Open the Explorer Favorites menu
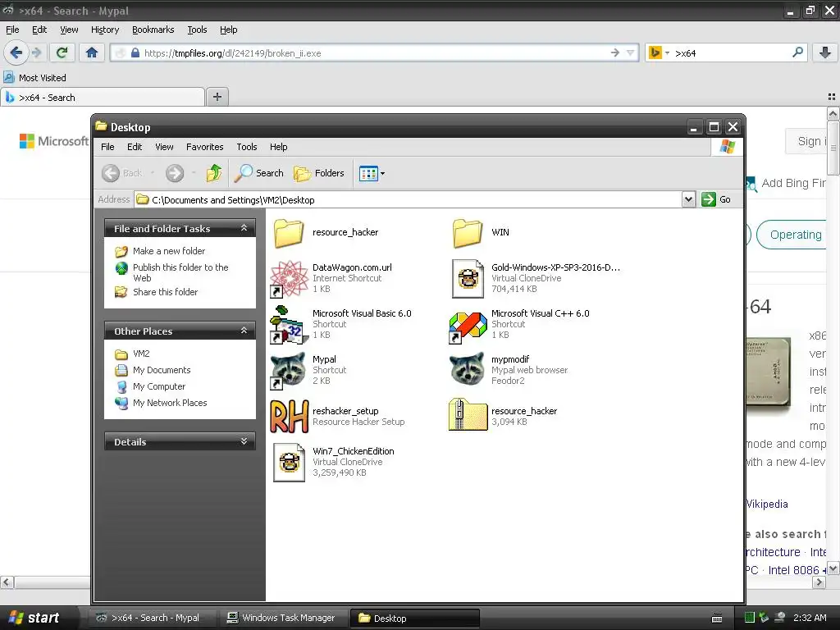The image size is (840, 630). pyautogui.click(x=204, y=147)
